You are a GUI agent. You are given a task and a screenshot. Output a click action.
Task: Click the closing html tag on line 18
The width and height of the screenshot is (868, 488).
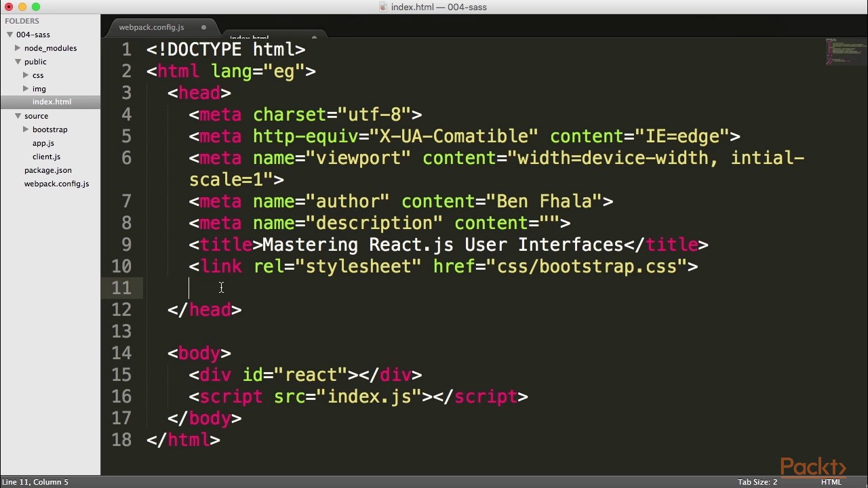(184, 440)
